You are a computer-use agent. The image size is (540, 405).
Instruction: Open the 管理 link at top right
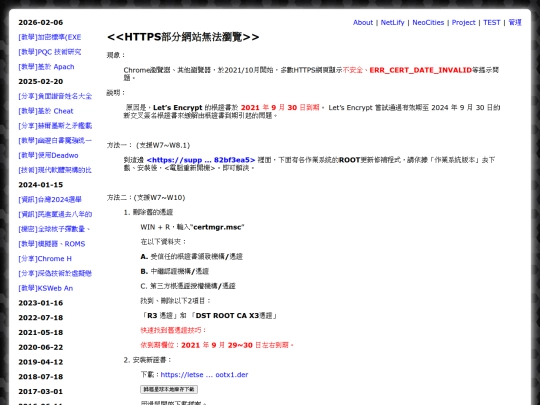click(x=515, y=22)
